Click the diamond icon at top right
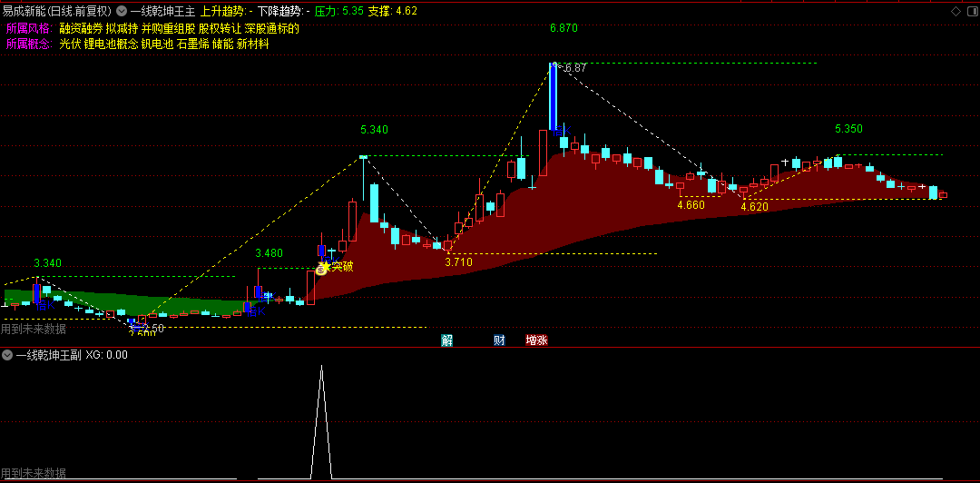Image resolution: width=980 pixels, height=483 pixels. click(955, 11)
